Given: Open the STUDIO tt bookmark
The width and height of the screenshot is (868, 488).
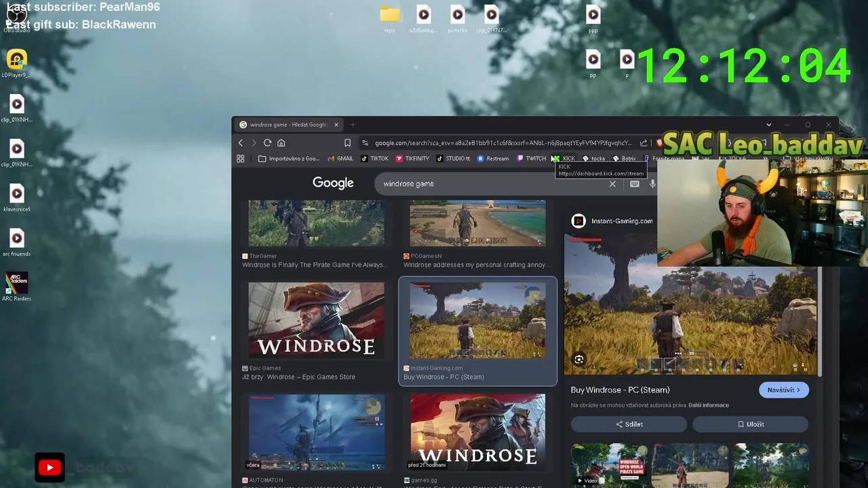Looking at the screenshot, I should click(x=453, y=159).
